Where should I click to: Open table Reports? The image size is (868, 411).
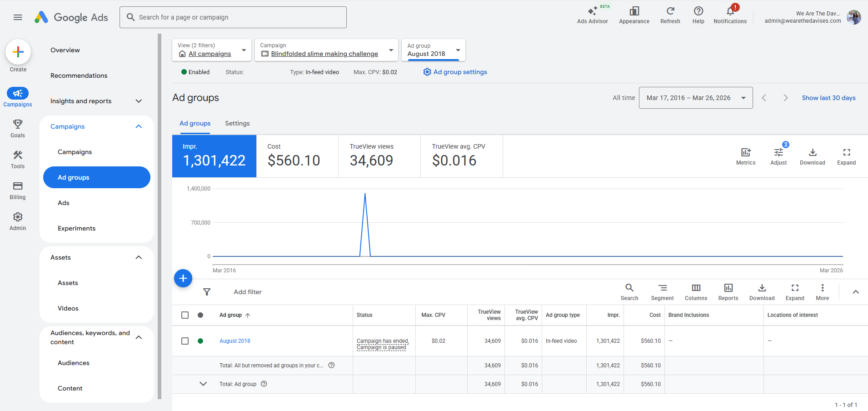pos(728,292)
